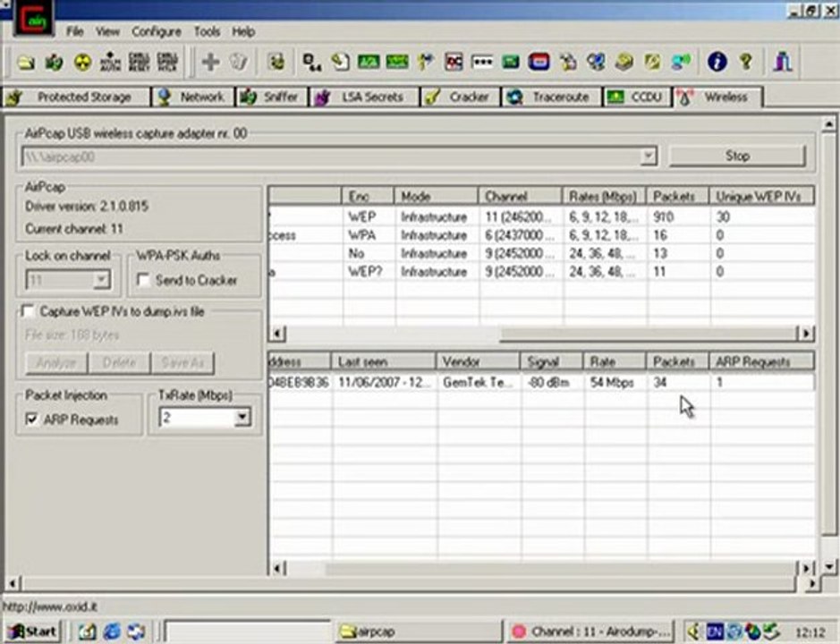The height and width of the screenshot is (644, 840).
Task: Click right arrow of access points table scrollbar
Action: click(806, 334)
